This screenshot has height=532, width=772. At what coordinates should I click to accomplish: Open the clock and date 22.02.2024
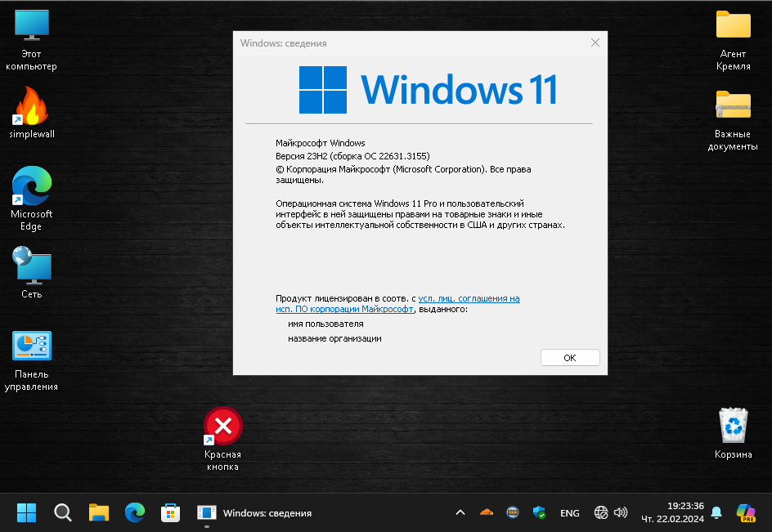672,512
